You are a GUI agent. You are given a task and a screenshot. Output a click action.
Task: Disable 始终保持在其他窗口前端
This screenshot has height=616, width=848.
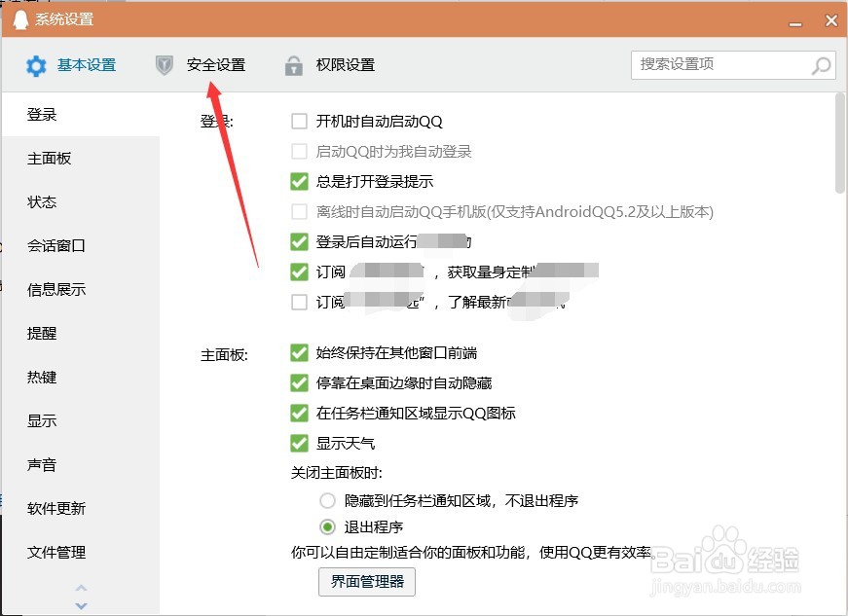(x=299, y=352)
